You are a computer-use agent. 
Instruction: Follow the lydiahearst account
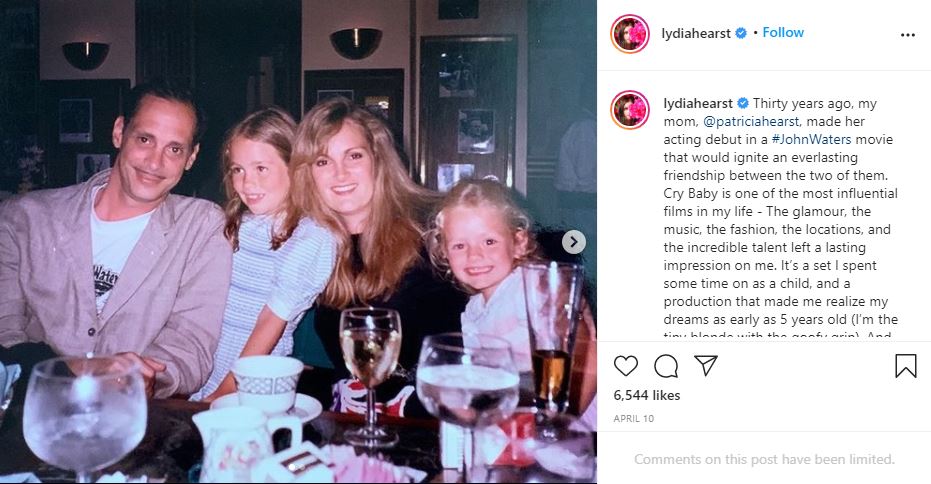[783, 33]
